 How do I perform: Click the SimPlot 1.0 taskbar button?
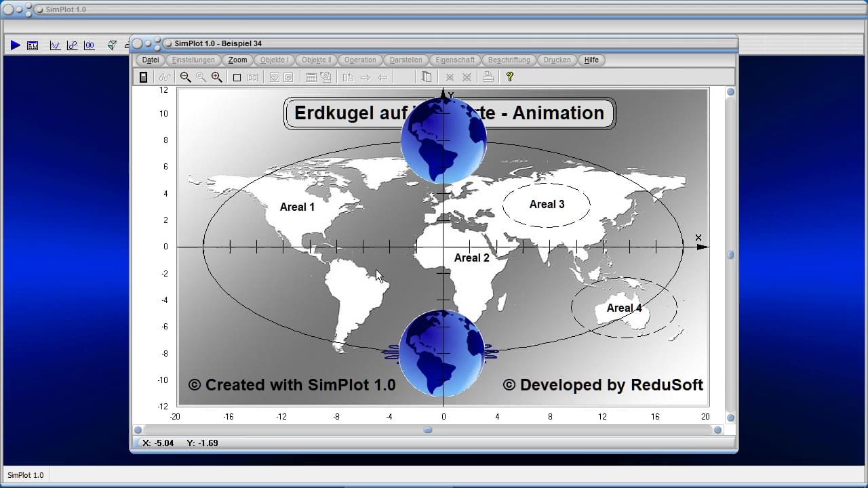pos(26,475)
